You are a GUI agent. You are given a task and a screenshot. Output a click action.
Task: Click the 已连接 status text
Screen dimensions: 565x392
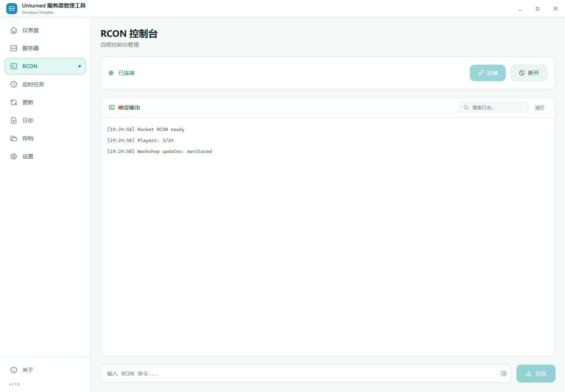(x=126, y=73)
